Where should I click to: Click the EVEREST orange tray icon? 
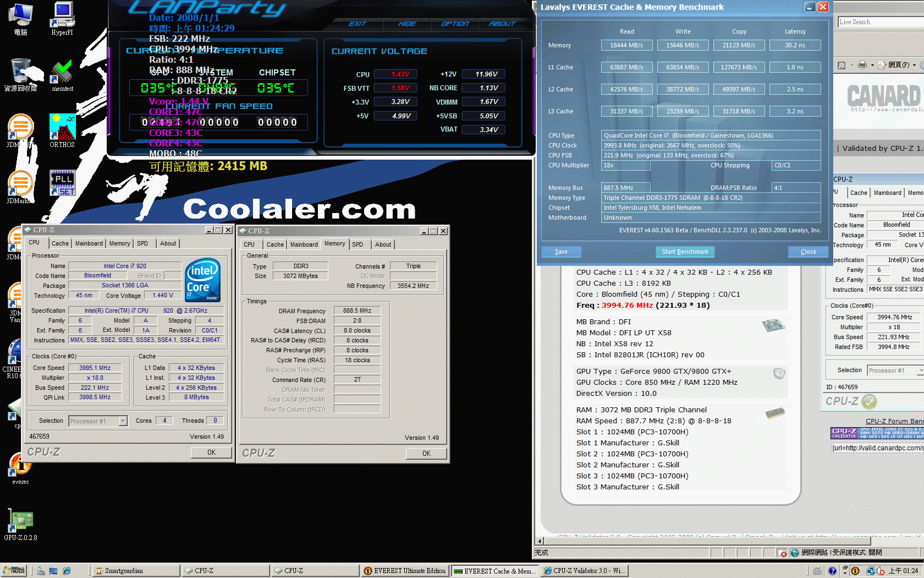(855, 571)
